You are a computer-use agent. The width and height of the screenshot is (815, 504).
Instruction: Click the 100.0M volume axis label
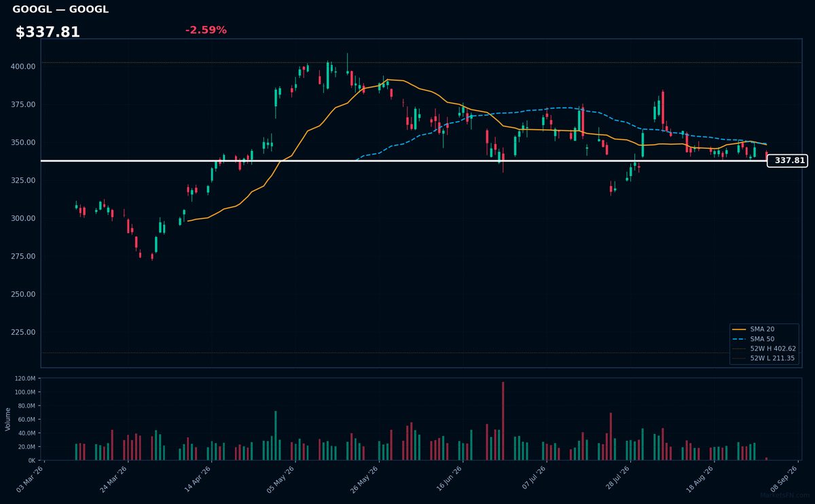click(25, 393)
